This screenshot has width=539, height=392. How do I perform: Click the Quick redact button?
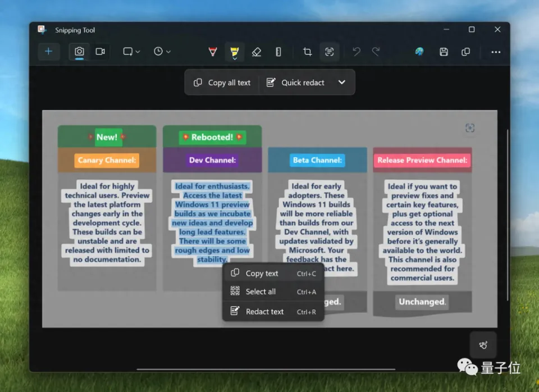click(296, 83)
